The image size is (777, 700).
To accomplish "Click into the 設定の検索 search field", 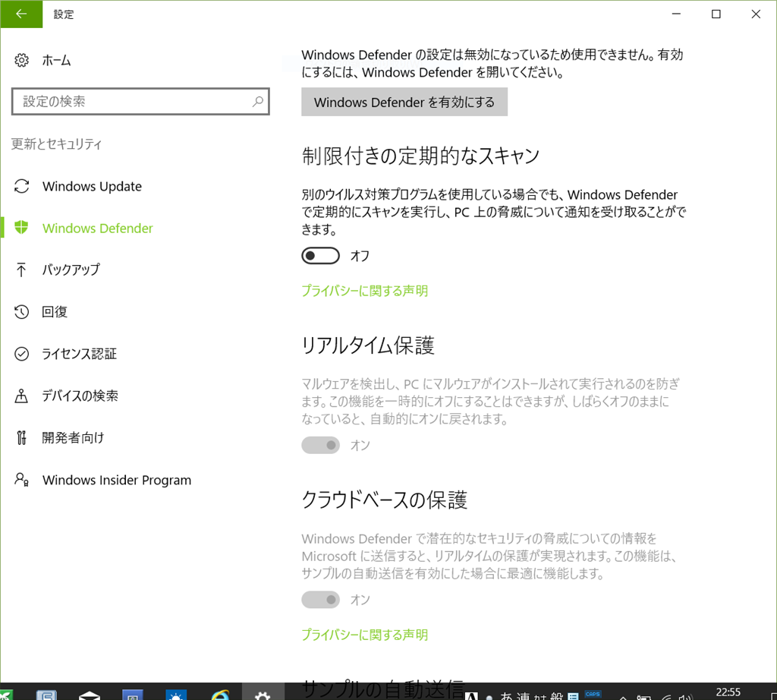I will pyautogui.click(x=140, y=102).
